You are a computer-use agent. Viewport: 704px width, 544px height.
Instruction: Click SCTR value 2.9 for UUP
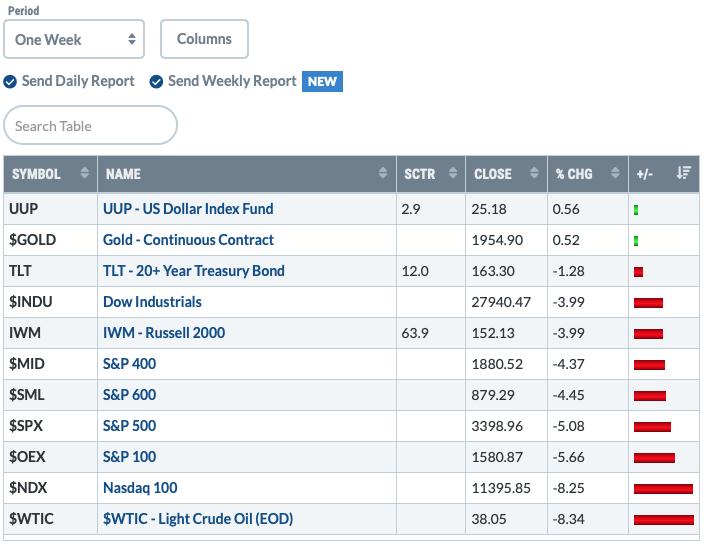(411, 209)
